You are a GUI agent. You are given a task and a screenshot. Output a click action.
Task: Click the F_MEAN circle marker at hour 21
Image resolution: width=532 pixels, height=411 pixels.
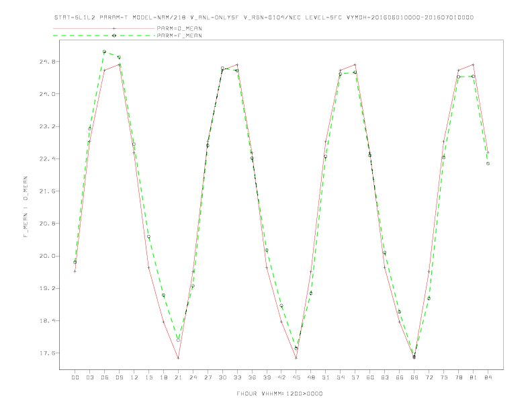pyautogui.click(x=178, y=340)
